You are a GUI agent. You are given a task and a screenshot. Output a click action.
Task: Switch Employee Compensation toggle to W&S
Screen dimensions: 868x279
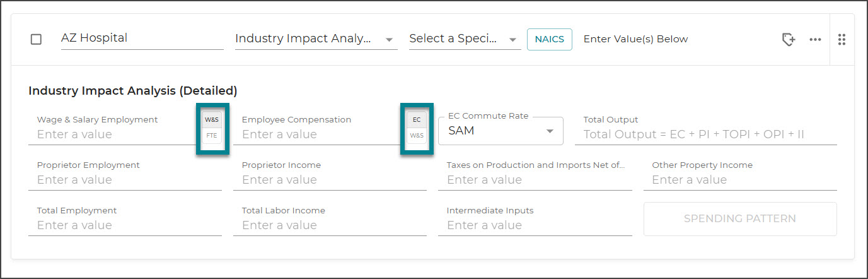pos(416,136)
